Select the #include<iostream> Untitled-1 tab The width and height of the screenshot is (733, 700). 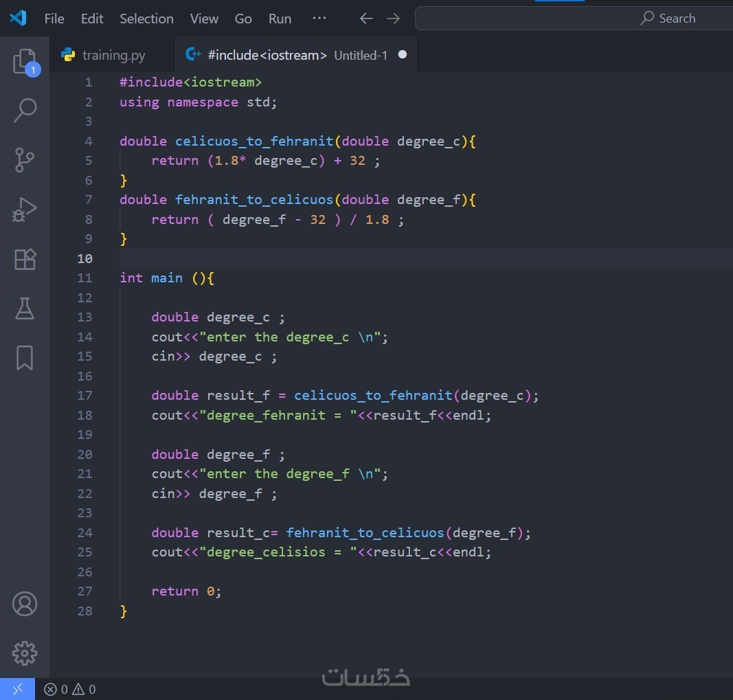click(295, 55)
